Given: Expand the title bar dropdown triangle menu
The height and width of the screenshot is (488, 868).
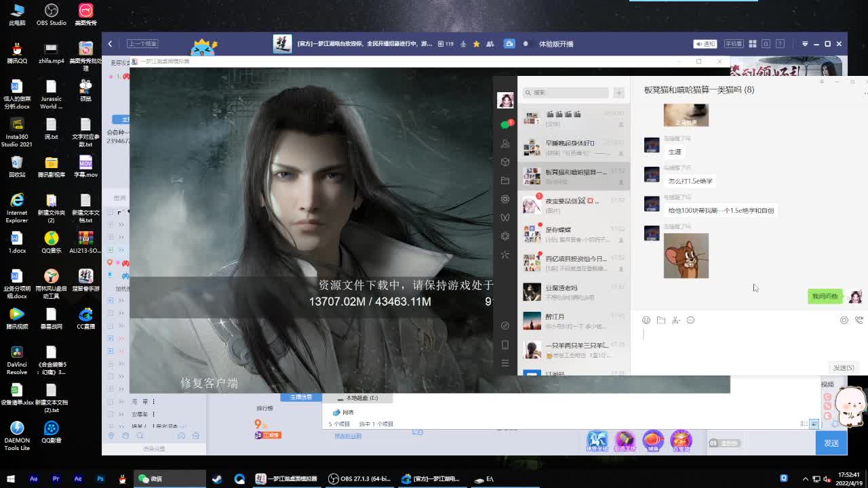Looking at the screenshot, I should (805, 44).
